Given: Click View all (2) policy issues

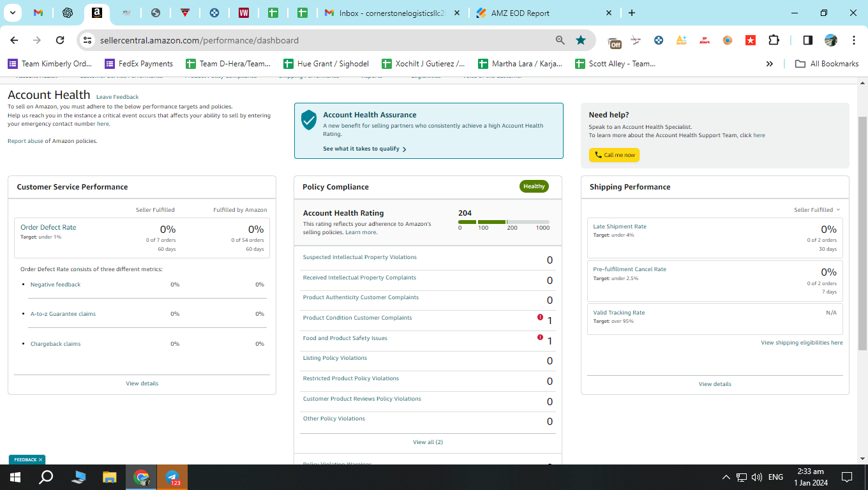Looking at the screenshot, I should pos(428,442).
